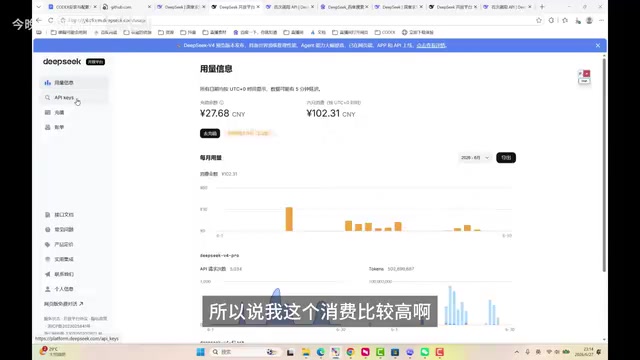Screen dimensions: 640x360
Task: Switch to the DeepSeek_百度搜索 tab
Action: pos(344,7)
